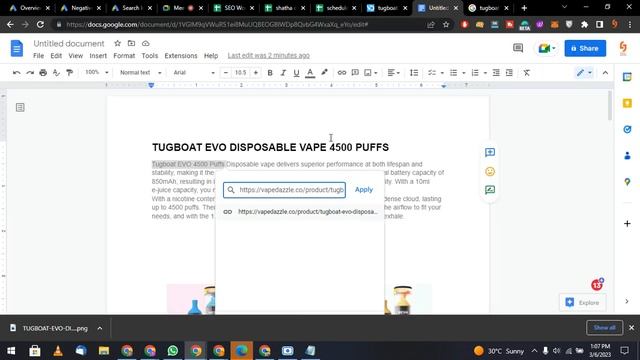
Task: Open the Help menu
Action: pos(211,56)
